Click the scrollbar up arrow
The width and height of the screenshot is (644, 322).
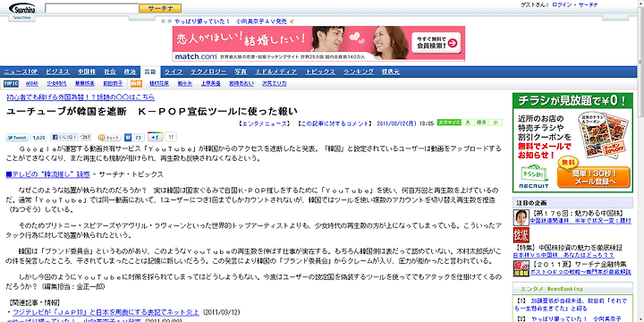(640, 3)
